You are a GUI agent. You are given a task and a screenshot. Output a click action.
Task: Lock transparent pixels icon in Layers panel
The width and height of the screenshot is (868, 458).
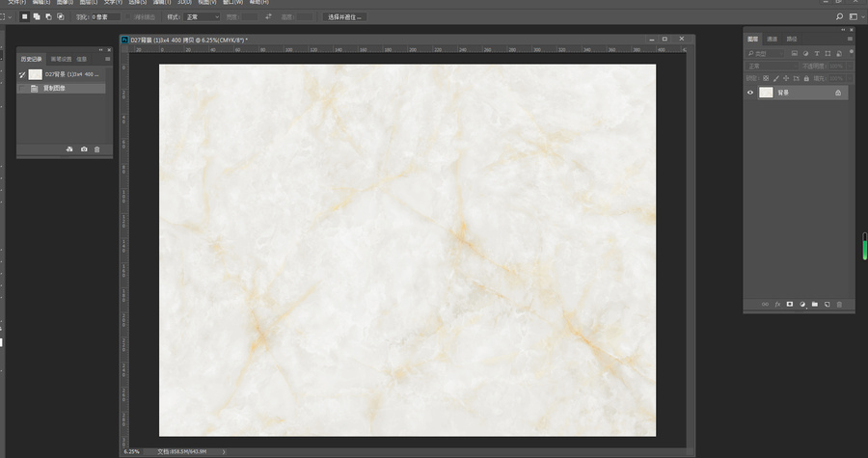pyautogui.click(x=766, y=78)
